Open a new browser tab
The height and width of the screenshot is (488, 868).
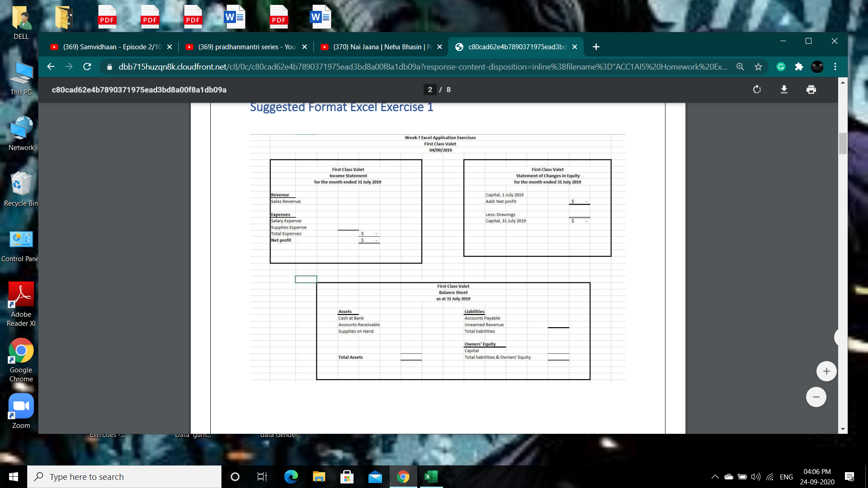[x=596, y=47]
